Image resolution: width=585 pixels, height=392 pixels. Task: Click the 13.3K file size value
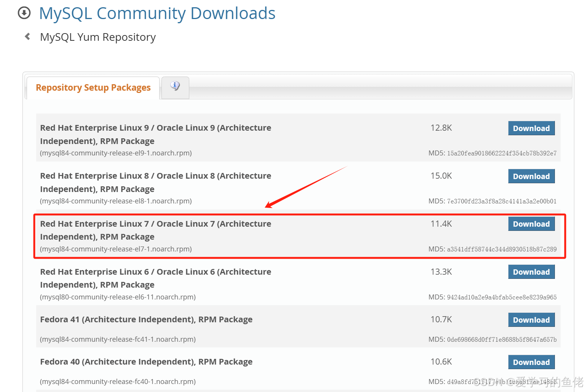tap(441, 272)
